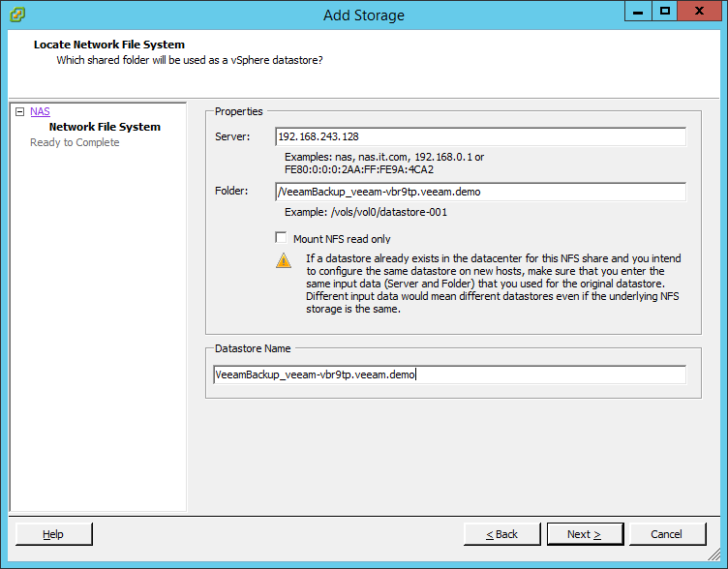Click the 'Example: /vols/vol0/datastore-001' hint text
This screenshot has width=728, height=569.
coord(366,212)
